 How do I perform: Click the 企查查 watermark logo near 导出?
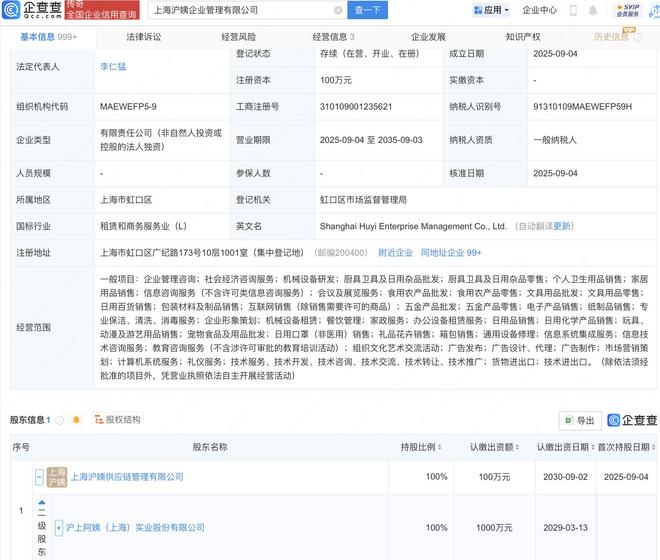click(632, 421)
